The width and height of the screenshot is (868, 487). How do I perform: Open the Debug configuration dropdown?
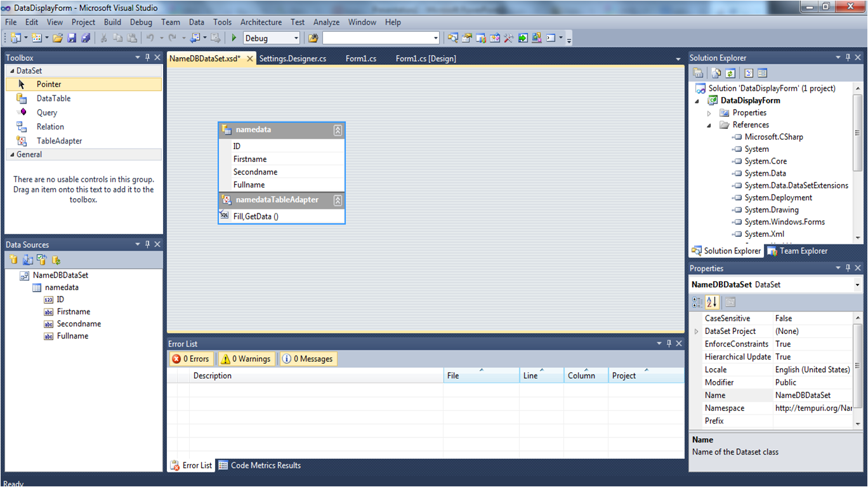click(x=296, y=38)
